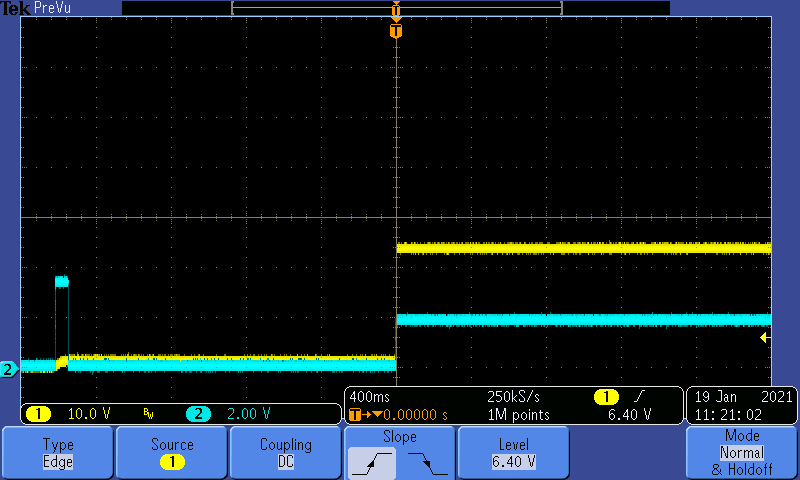Click the 10.0 V channel 1 scale
Viewport: 800px width, 480px height.
click(89, 414)
